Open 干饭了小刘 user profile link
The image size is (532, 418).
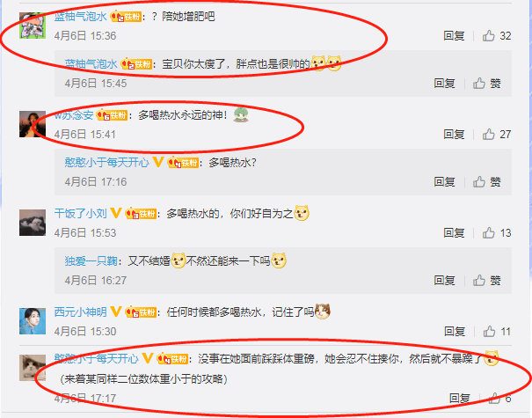click(80, 214)
